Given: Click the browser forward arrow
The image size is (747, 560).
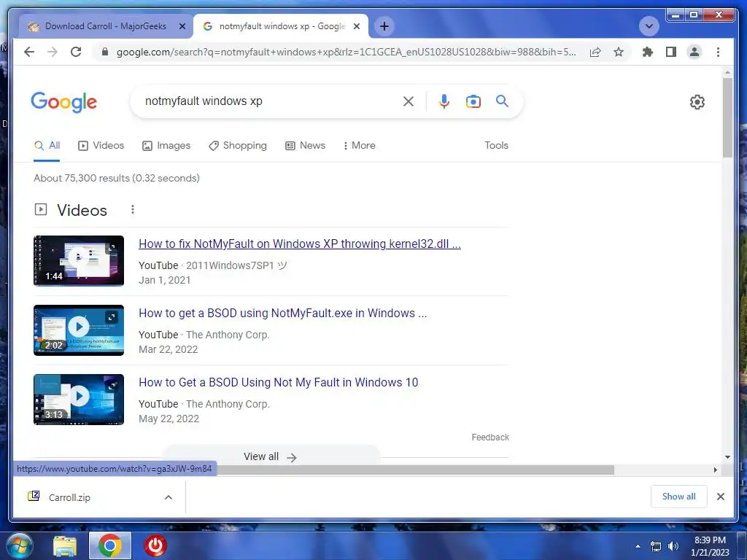Looking at the screenshot, I should pos(53,52).
